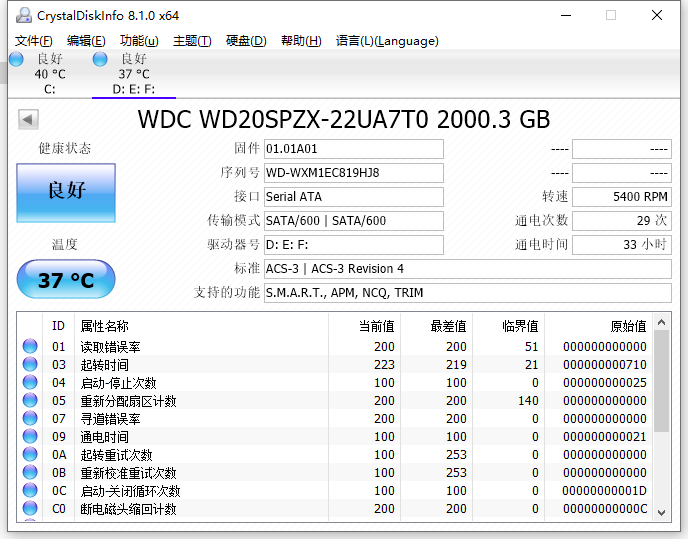The image size is (688, 539).
Task: Click the 良好 health status button
Action: pos(66,192)
